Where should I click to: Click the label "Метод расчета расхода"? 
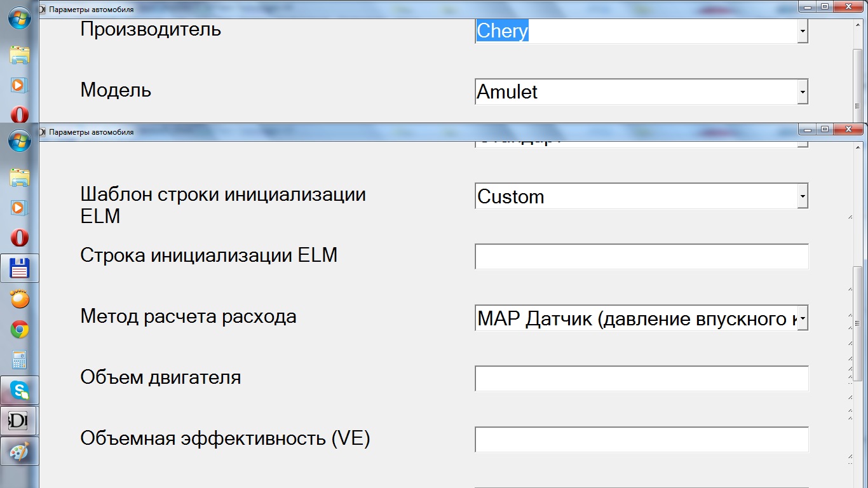(x=188, y=316)
